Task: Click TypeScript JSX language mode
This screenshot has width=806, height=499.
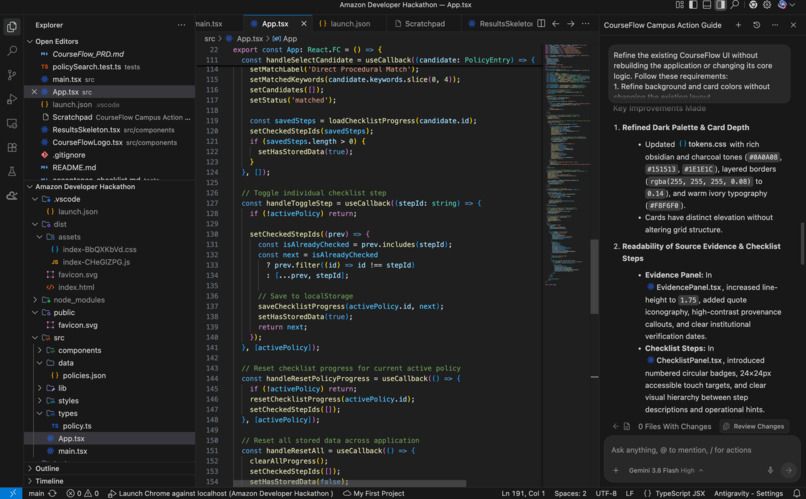Action: point(680,493)
